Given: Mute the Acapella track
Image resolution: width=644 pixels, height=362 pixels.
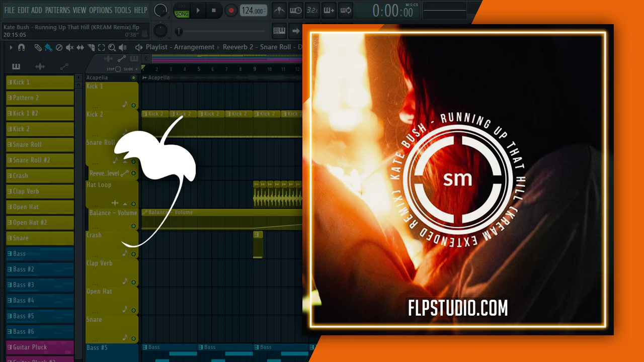Looking at the screenshot, I should (133, 77).
